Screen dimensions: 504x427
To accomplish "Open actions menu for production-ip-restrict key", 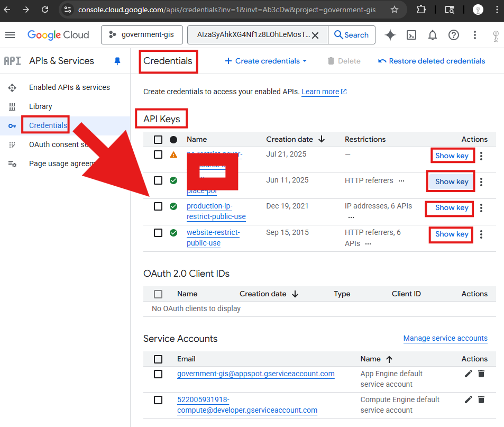I will [481, 208].
